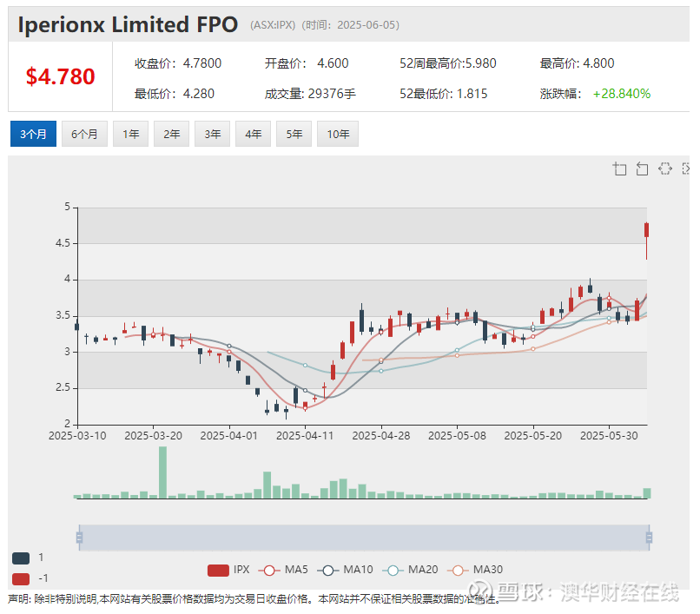Click the 2025-05-30 axis date label
Image resolution: width=700 pixels, height=614 pixels.
click(609, 436)
